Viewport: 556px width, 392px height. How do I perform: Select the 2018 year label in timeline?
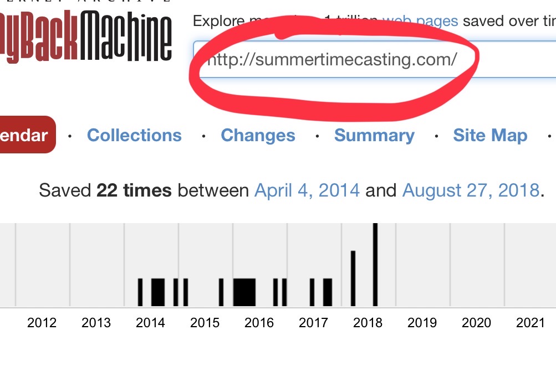click(368, 322)
